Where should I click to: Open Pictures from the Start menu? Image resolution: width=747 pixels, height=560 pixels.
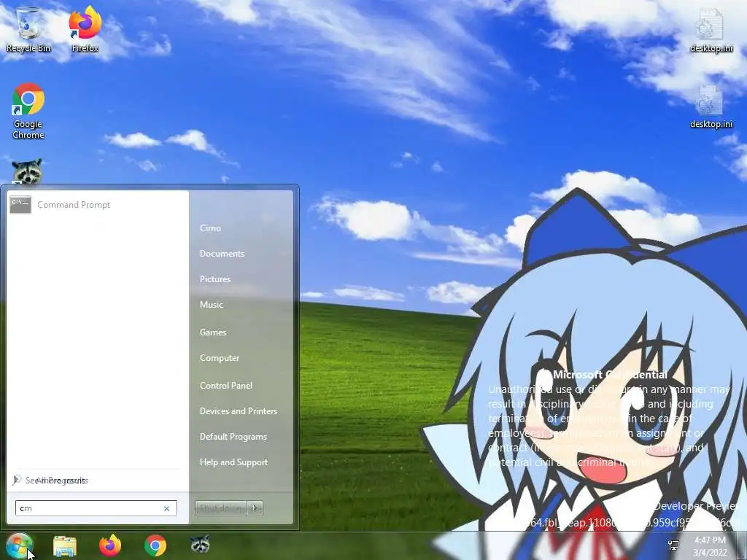[x=215, y=279]
